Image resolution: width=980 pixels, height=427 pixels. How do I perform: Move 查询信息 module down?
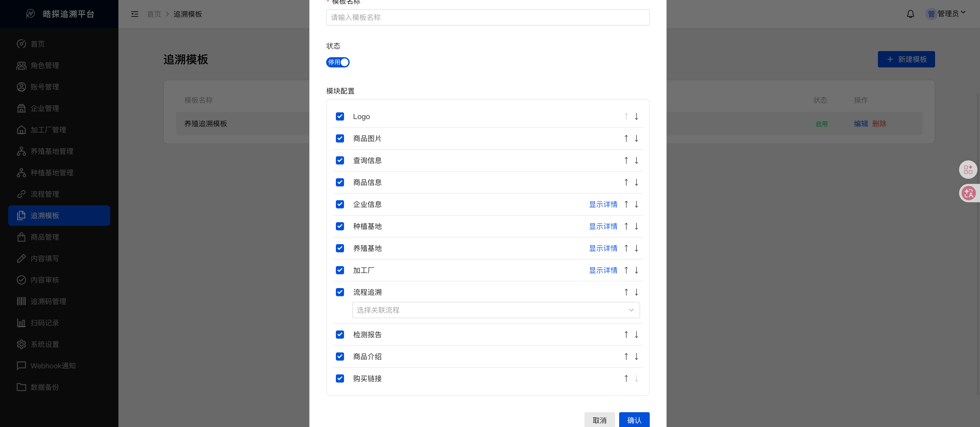tap(636, 161)
